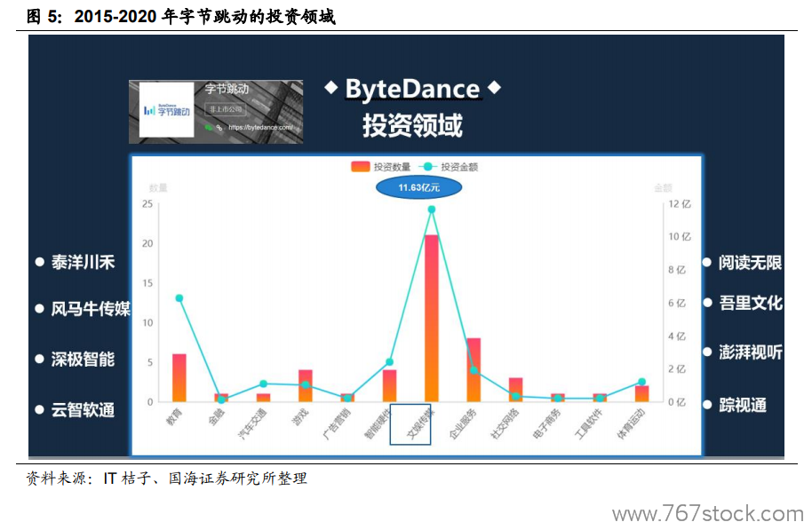This screenshot has height=530, width=812.
Task: Select the tall 文娱传媒 investment count bar
Action: pos(432,319)
